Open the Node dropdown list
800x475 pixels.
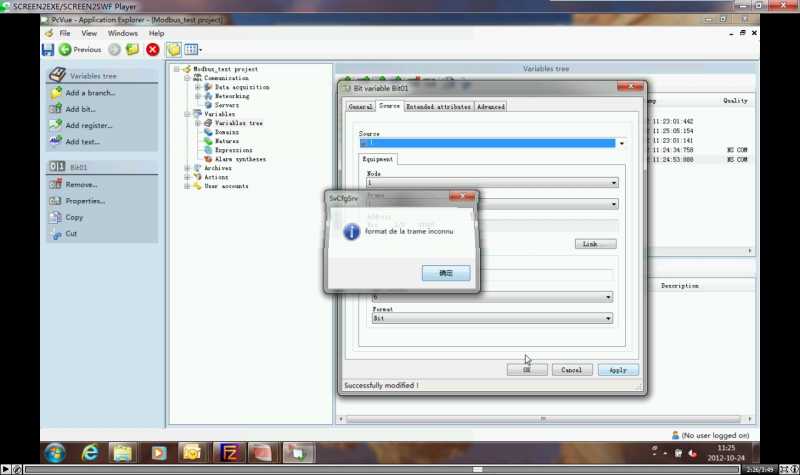point(614,183)
